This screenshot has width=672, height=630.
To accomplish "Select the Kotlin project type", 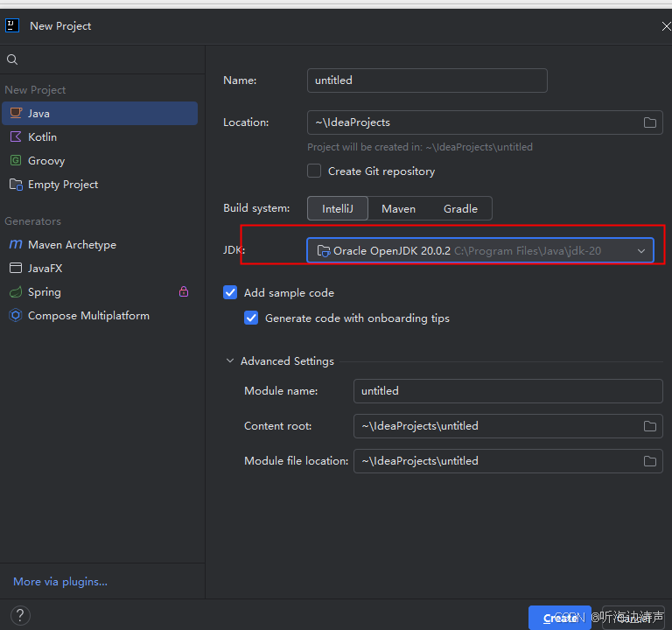I will click(x=100, y=137).
